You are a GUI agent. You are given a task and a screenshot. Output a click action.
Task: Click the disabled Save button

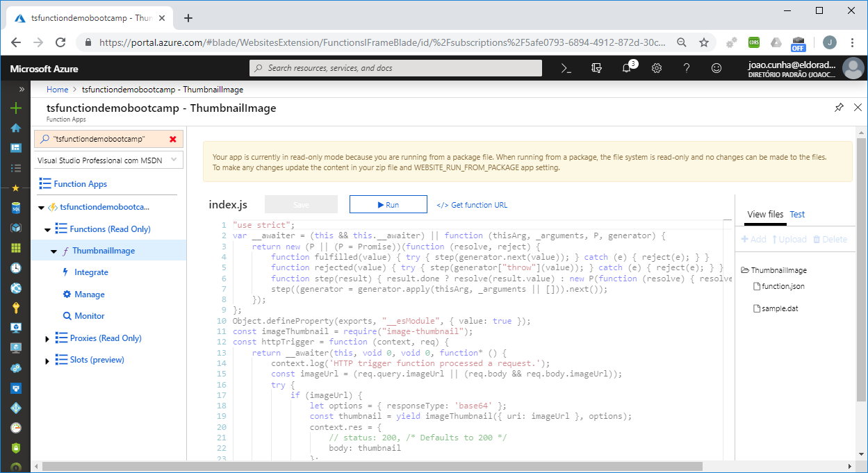tap(301, 204)
